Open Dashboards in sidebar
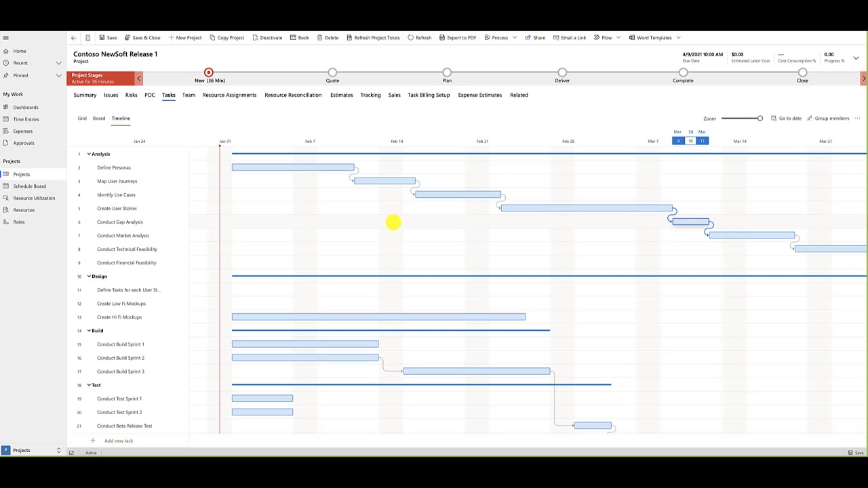The image size is (868, 488). [x=26, y=107]
